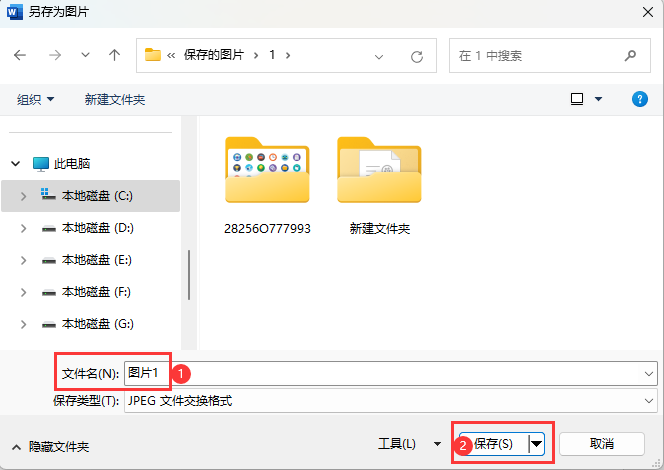
Task: Collapse folders with 隐藏文件夹
Action: pos(50,447)
